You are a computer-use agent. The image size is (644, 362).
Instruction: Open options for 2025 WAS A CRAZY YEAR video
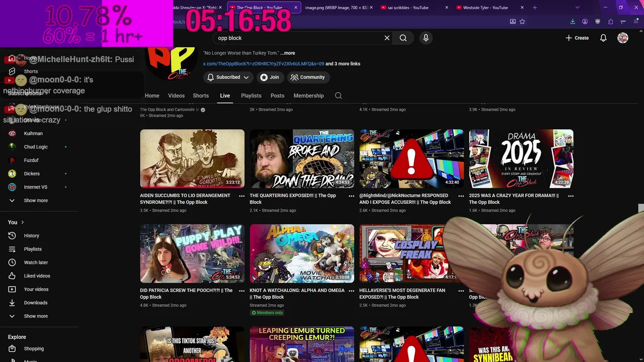click(x=571, y=196)
